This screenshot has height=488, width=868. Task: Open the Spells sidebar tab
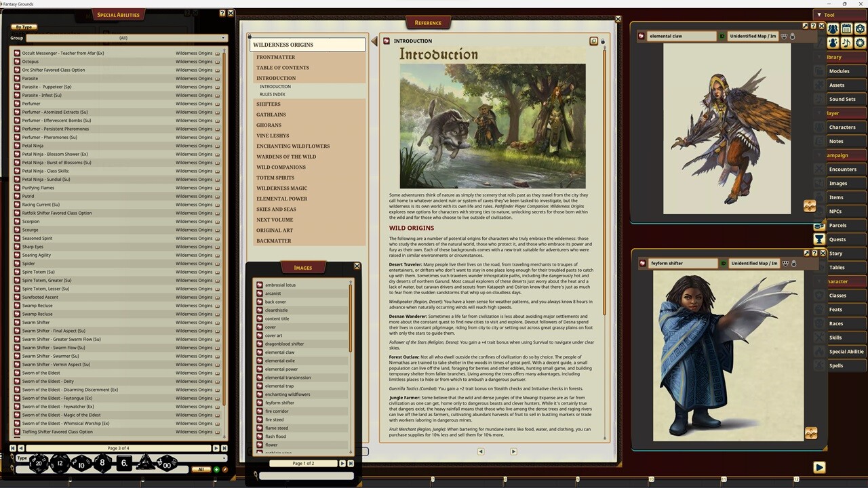tap(836, 365)
